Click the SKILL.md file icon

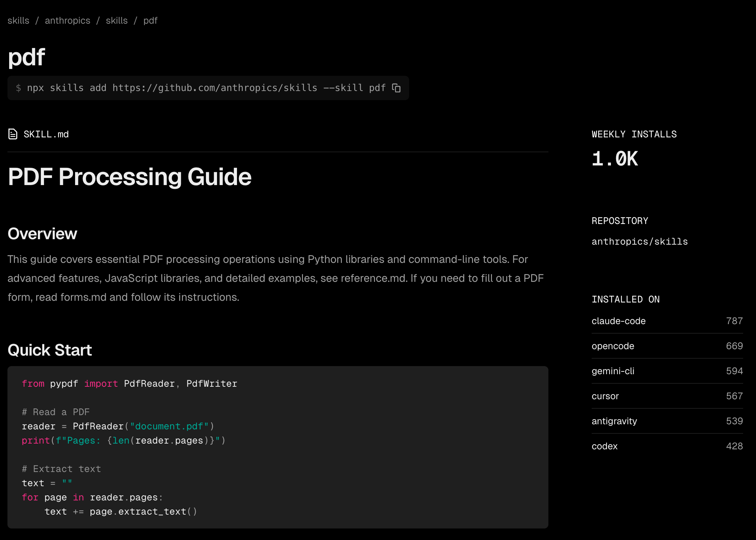pos(13,134)
